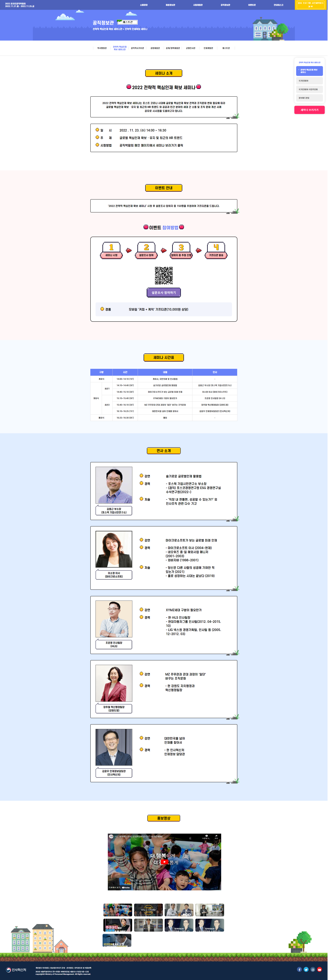Open the first video thumbnail with children
328x980 pixels.
click(x=118, y=910)
